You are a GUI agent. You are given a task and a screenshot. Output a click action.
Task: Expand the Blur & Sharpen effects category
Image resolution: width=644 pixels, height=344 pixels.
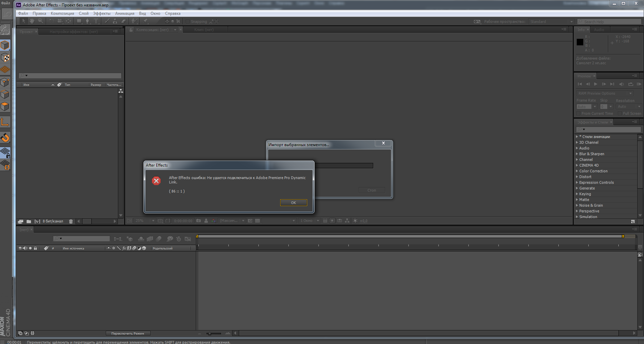click(577, 154)
